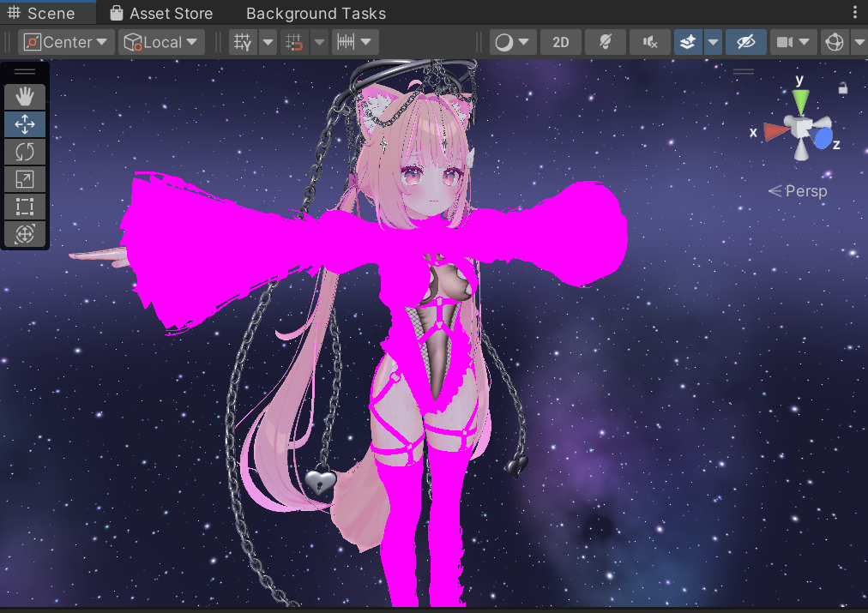Toggle the scene view rotation lock icon
The width and height of the screenshot is (868, 613).
843,88
